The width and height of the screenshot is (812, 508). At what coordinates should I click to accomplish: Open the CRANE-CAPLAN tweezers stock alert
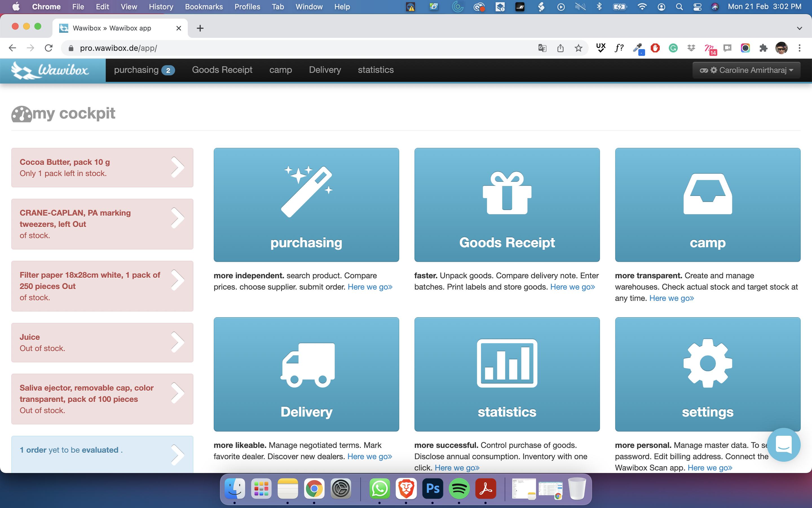(102, 224)
